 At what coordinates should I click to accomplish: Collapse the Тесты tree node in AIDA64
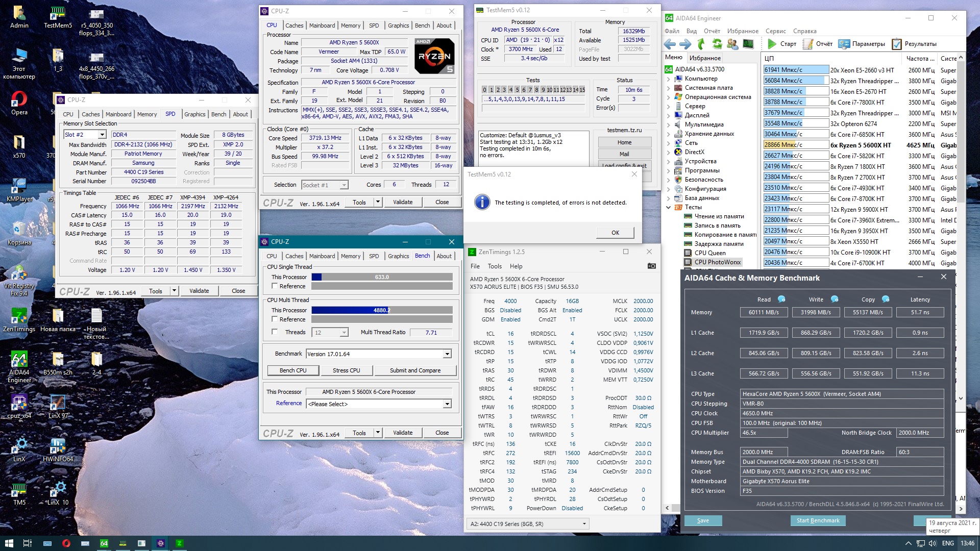[669, 208]
